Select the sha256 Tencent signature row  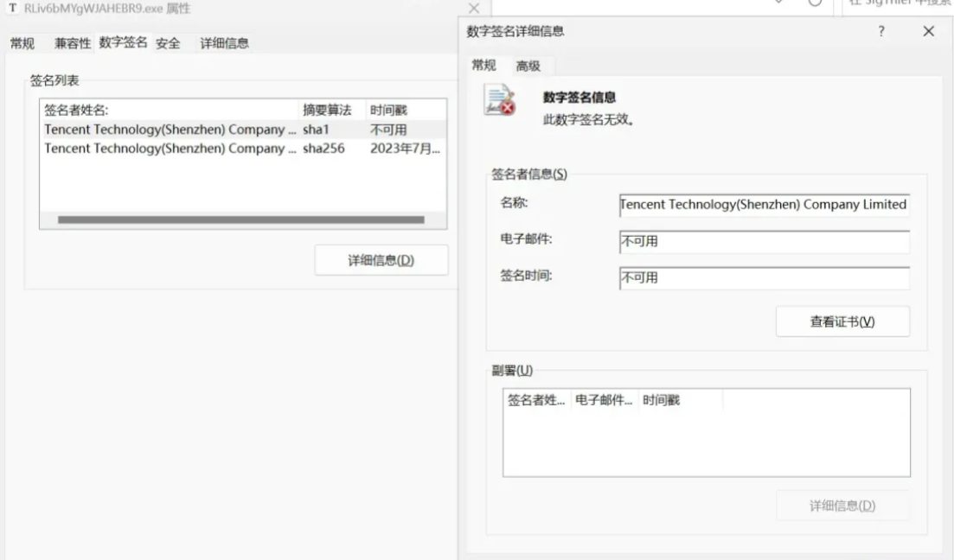point(243,149)
